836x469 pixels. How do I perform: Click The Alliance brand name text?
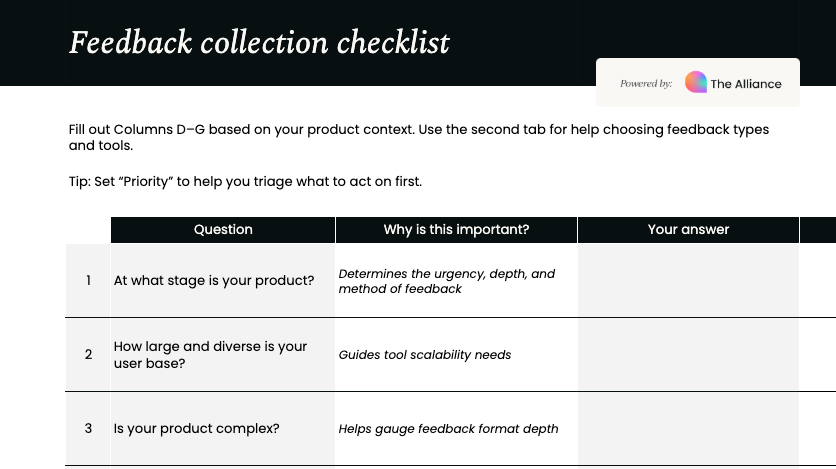click(746, 84)
